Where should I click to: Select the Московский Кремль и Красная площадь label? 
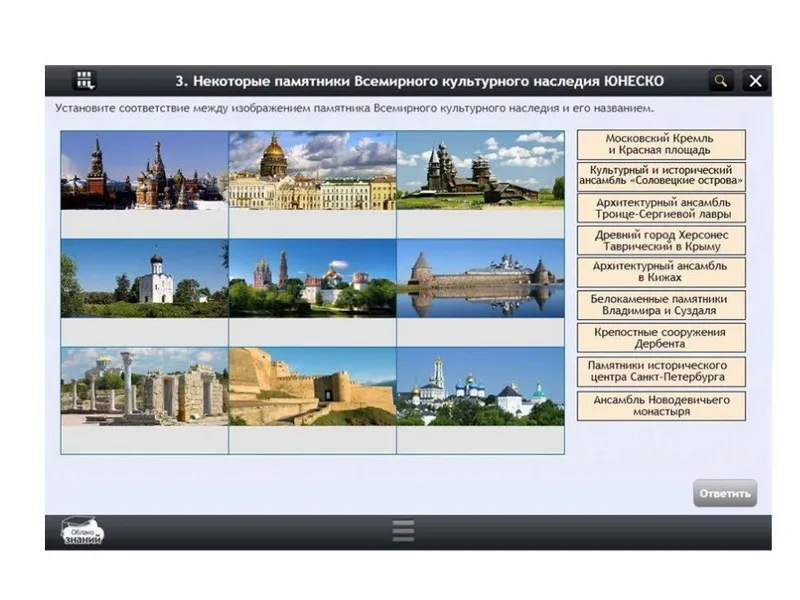point(660,144)
